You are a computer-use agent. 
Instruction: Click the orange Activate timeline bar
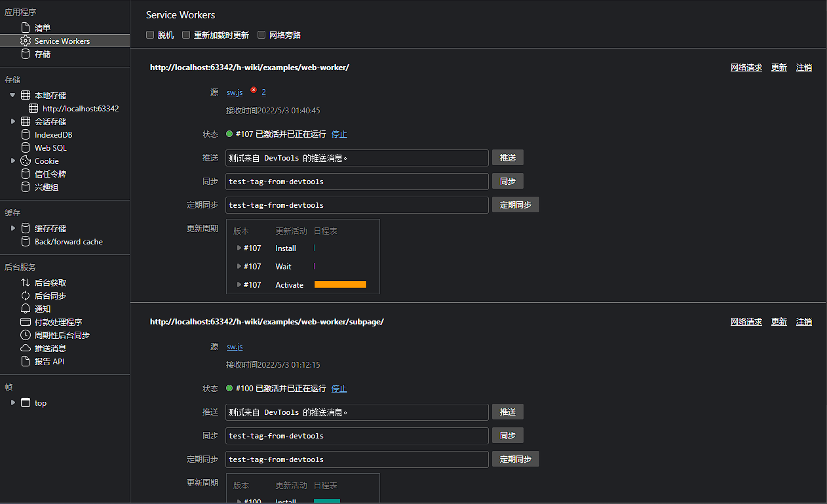pyautogui.click(x=340, y=284)
